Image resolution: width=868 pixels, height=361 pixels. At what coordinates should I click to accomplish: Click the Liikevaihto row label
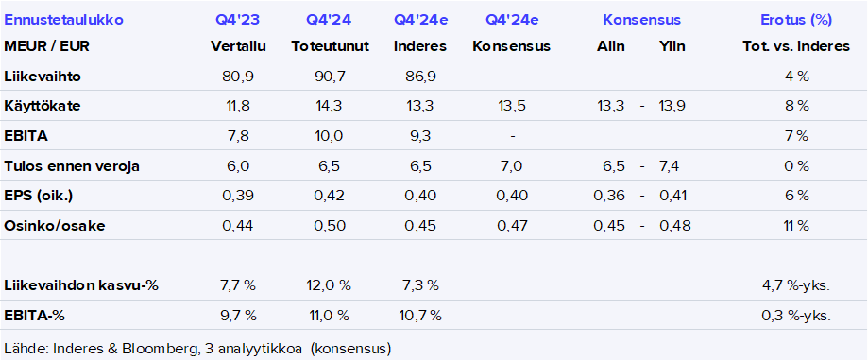click(x=43, y=77)
